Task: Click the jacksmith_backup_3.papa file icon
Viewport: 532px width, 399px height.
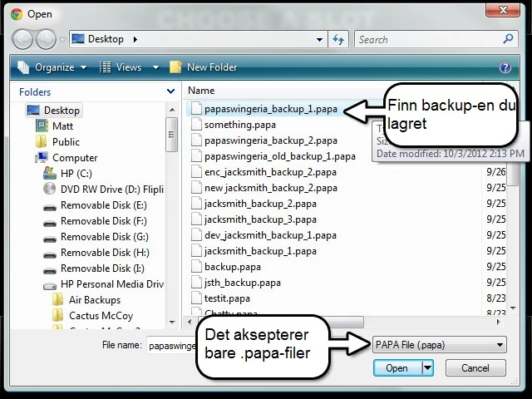Action: (196, 219)
